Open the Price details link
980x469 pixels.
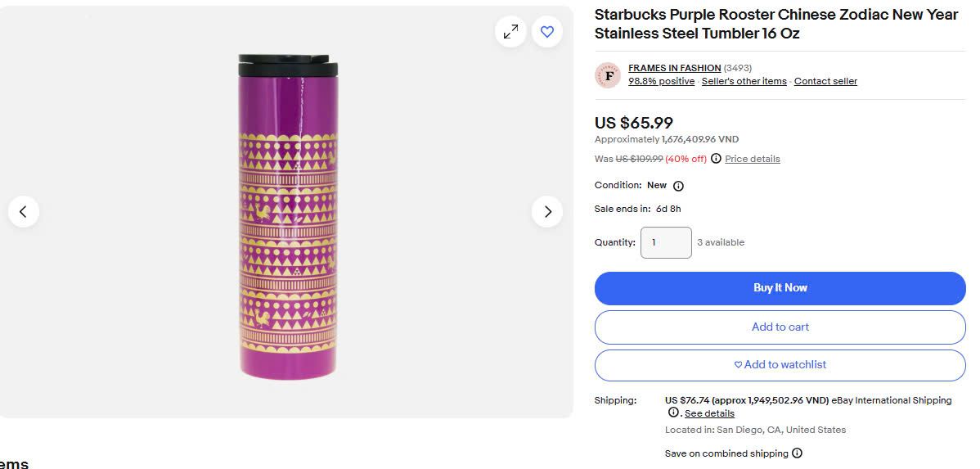click(752, 159)
